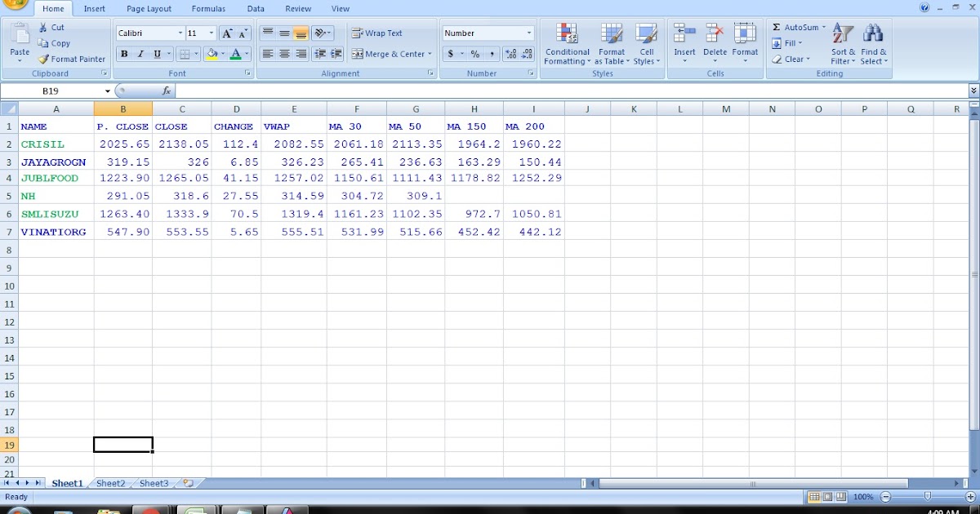Click Increase Decimal icon

[x=511, y=54]
